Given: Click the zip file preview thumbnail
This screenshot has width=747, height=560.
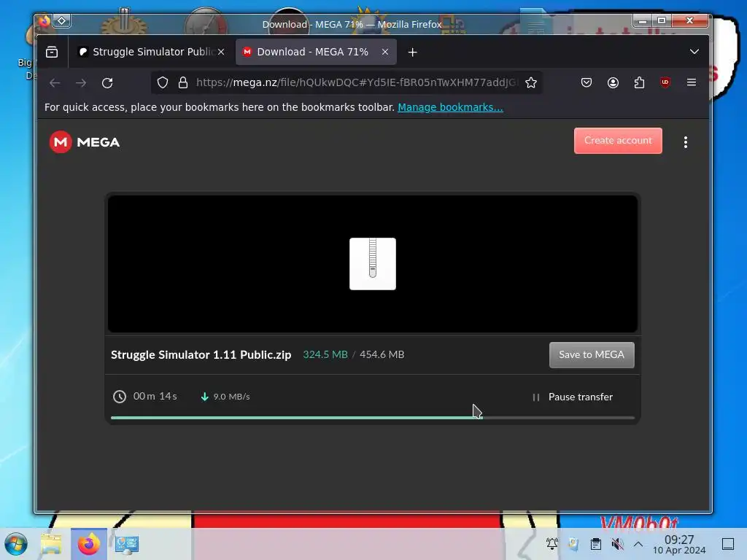Looking at the screenshot, I should [x=373, y=264].
